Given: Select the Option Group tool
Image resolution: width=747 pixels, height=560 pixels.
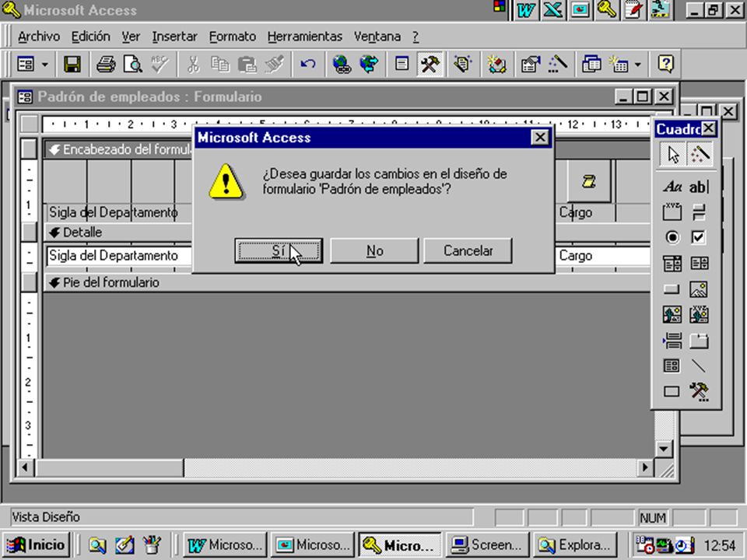Looking at the screenshot, I should 672,212.
